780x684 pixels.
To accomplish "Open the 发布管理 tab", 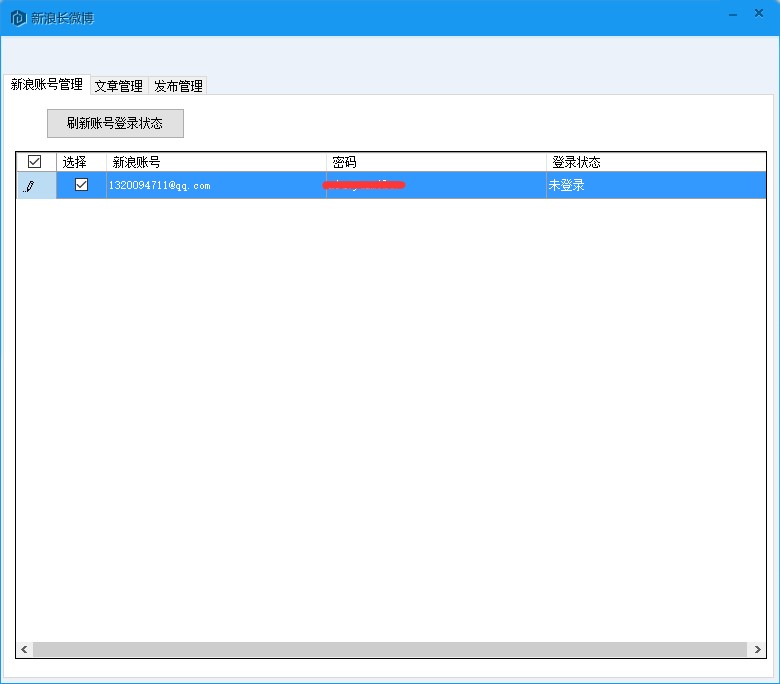I will (178, 86).
